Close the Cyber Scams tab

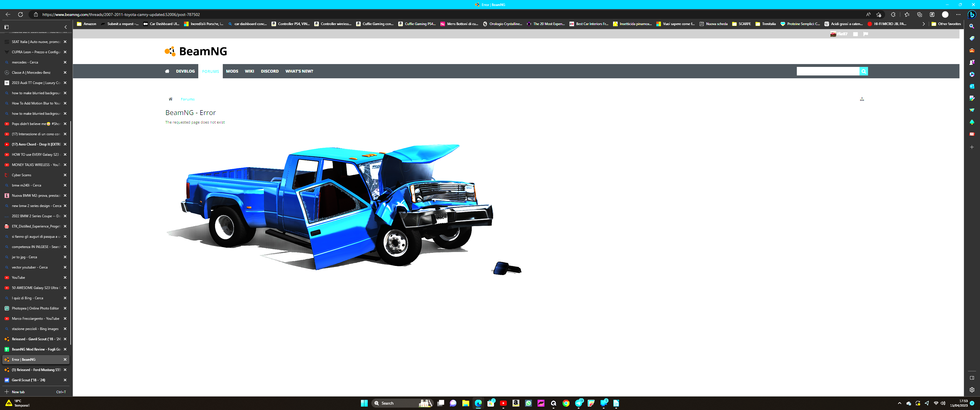click(x=65, y=175)
